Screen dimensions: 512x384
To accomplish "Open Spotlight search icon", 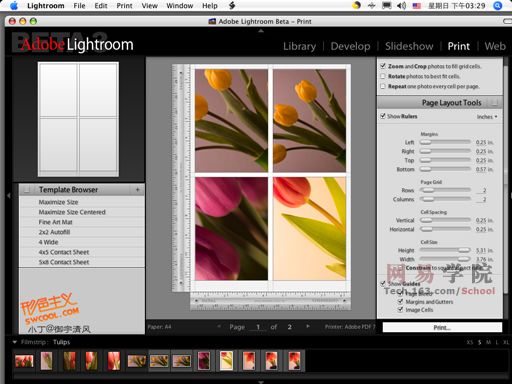I will coord(497,6).
